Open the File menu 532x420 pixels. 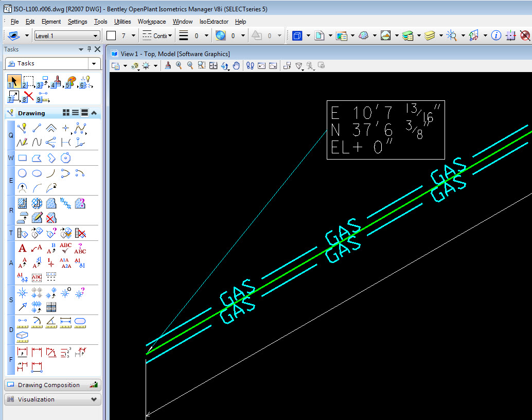14,22
